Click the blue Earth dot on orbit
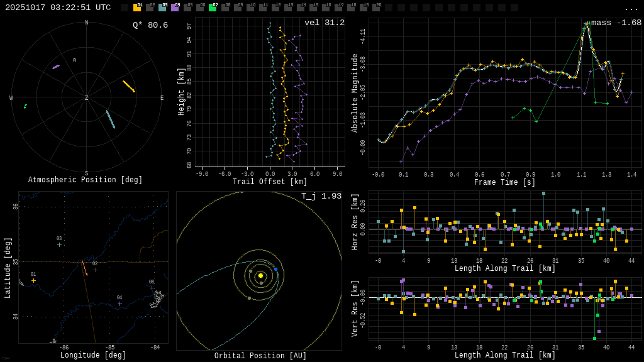The image size is (644, 362). tap(275, 269)
